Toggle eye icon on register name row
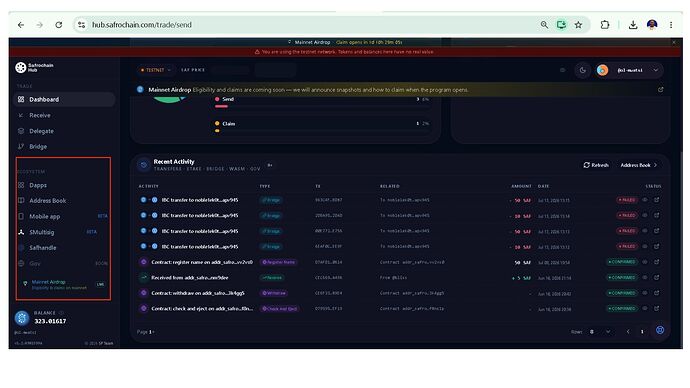Image resolution: width=690 pixels, height=388 pixels. click(645, 262)
